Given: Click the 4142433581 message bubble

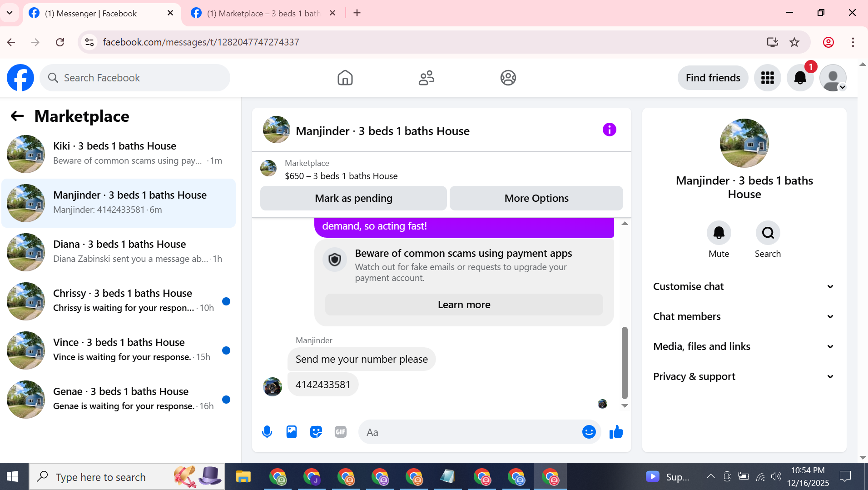Looking at the screenshot, I should pyautogui.click(x=323, y=385).
